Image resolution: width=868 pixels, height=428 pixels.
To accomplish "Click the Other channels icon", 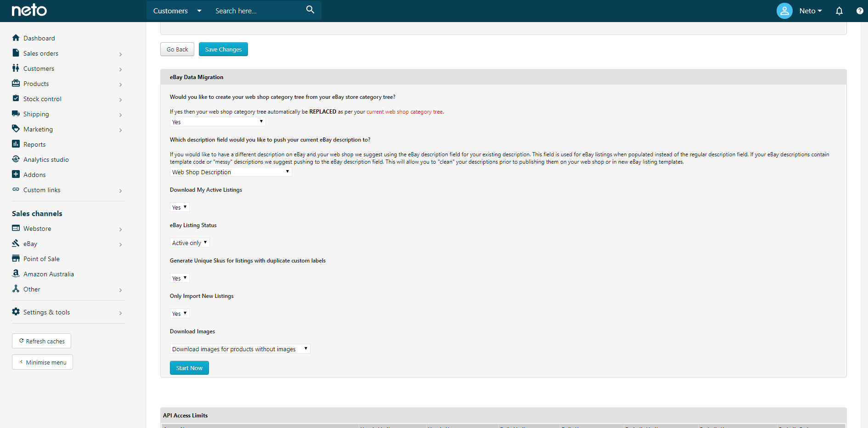I will click(16, 289).
